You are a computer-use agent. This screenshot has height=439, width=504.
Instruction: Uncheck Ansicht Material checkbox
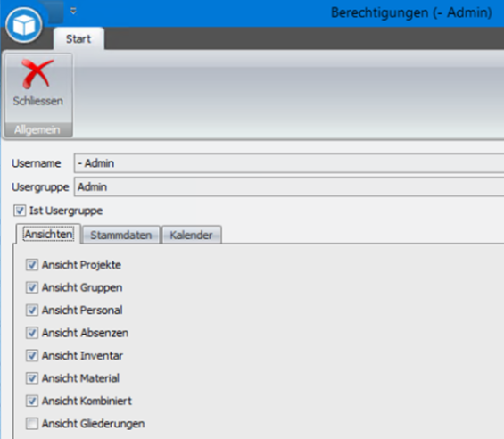coord(32,378)
